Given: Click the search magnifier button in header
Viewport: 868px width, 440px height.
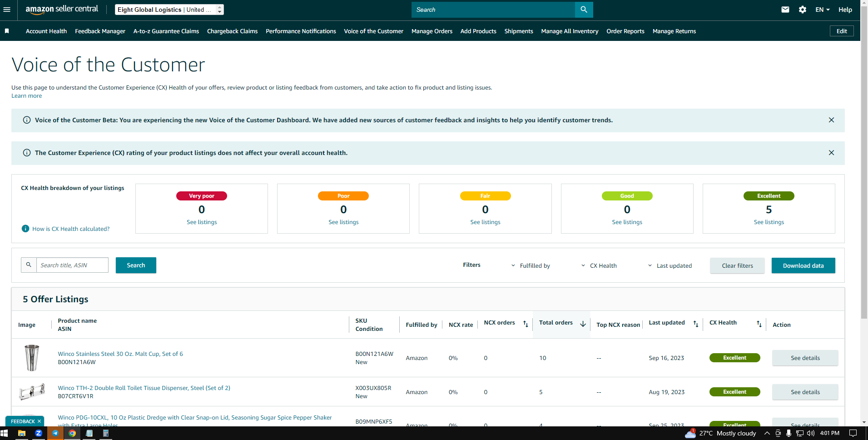Looking at the screenshot, I should point(584,10).
